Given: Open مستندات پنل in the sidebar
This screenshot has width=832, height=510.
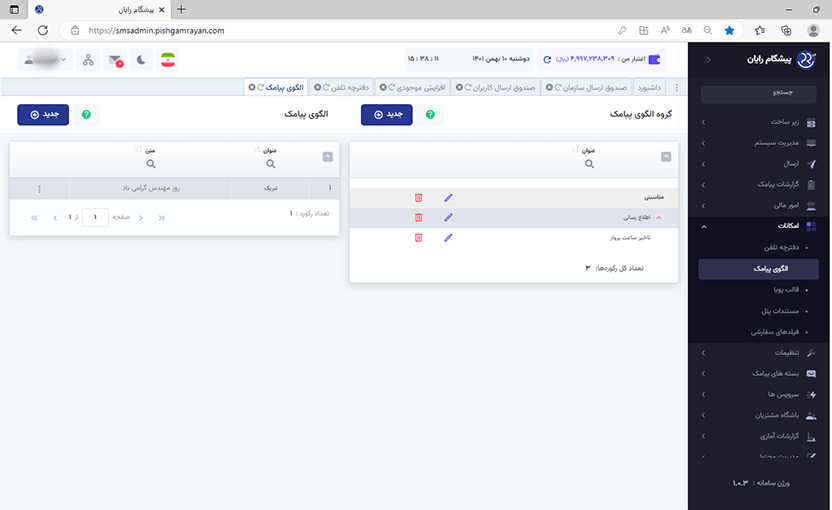Looking at the screenshot, I should point(780,311).
